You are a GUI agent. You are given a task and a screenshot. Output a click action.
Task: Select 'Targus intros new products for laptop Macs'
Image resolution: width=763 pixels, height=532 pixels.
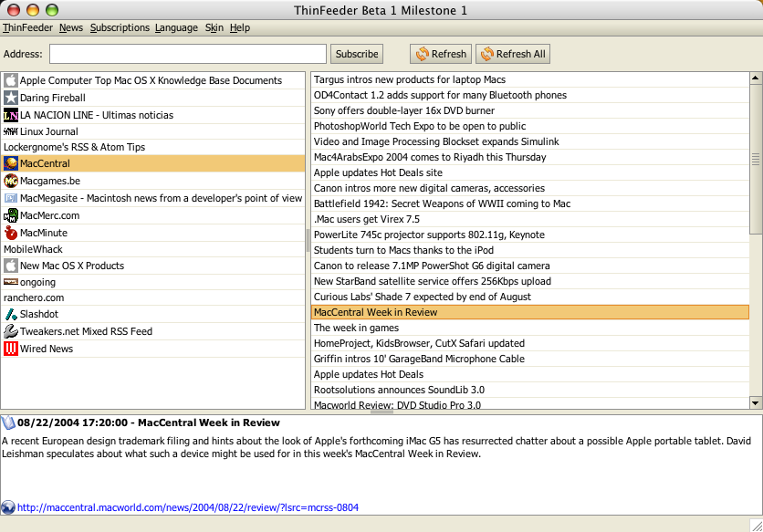530,79
